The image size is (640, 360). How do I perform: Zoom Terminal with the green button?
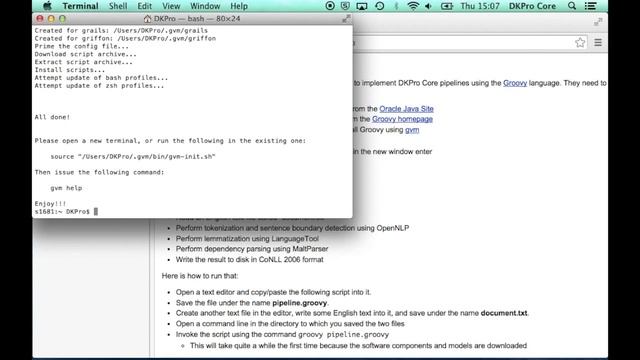(x=62, y=18)
